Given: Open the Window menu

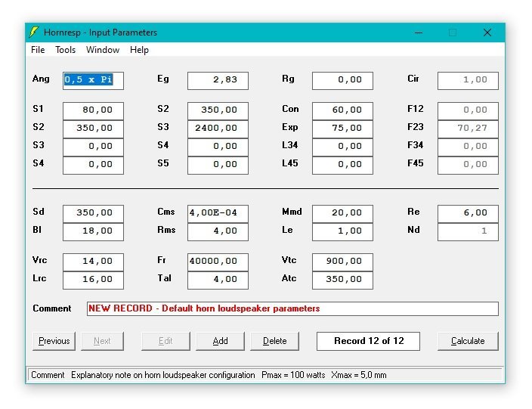Looking at the screenshot, I should pos(103,50).
